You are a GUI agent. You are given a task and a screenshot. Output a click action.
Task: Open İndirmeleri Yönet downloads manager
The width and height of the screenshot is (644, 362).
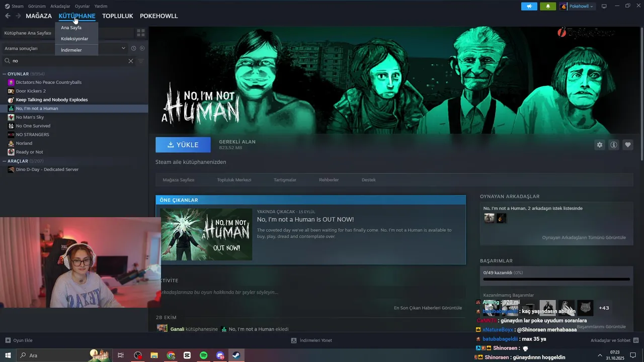click(x=311, y=340)
